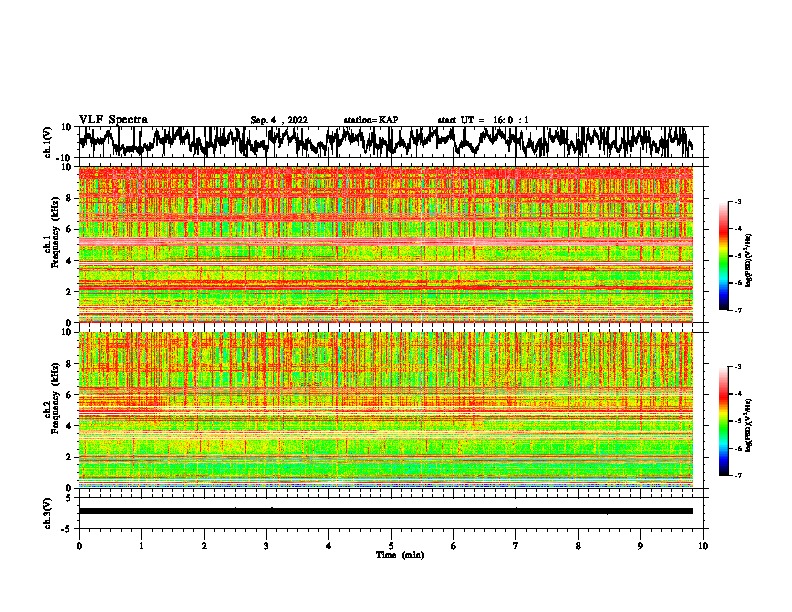The width and height of the screenshot is (792, 612).
Task: Click the "8" tick on the Time axis
Action: pos(578,546)
